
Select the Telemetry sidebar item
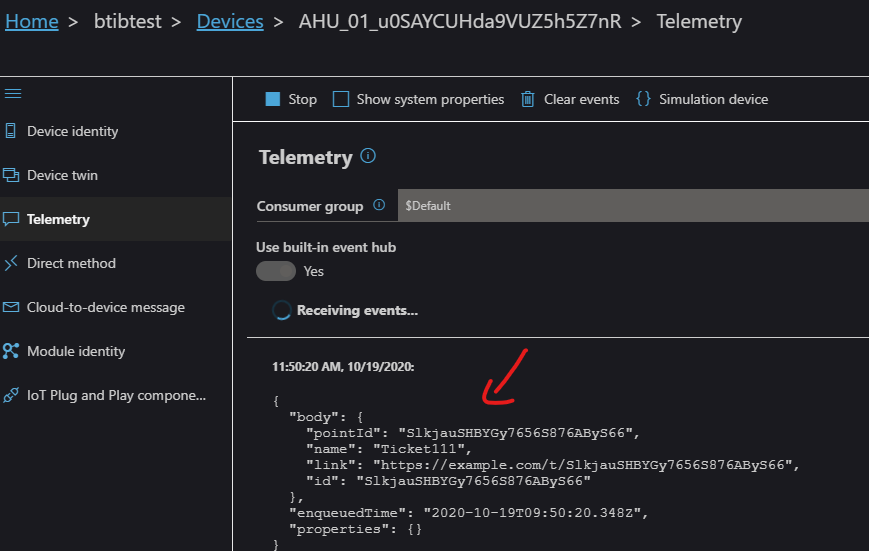[x=58, y=219]
